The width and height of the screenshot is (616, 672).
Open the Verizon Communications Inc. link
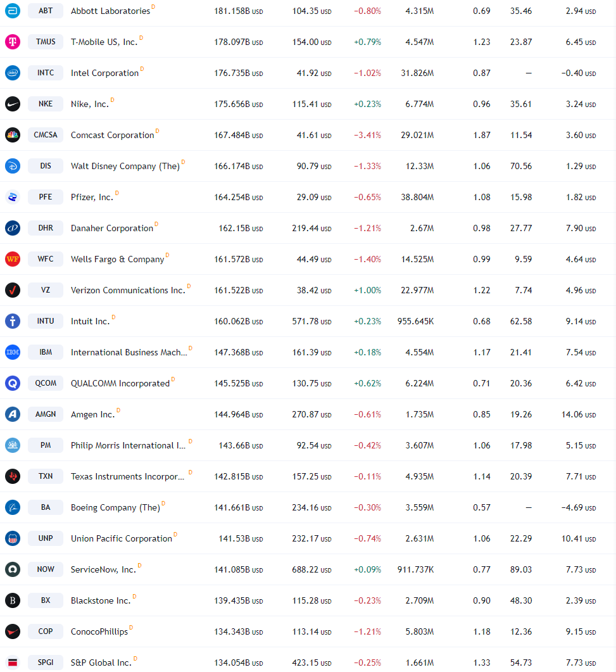click(x=128, y=291)
